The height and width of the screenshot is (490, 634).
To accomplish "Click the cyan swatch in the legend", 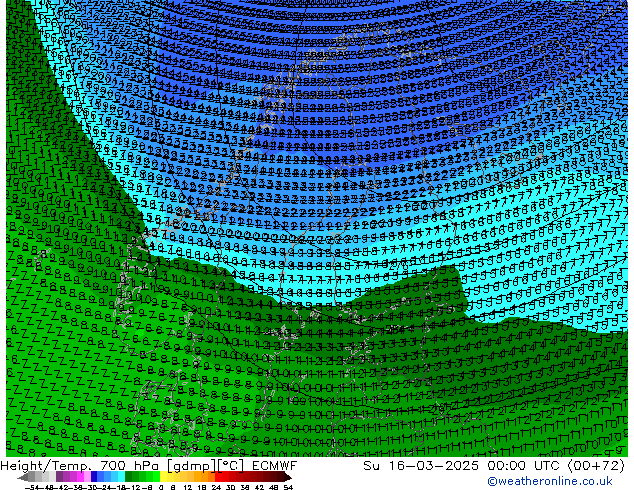I will pyautogui.click(x=121, y=476).
